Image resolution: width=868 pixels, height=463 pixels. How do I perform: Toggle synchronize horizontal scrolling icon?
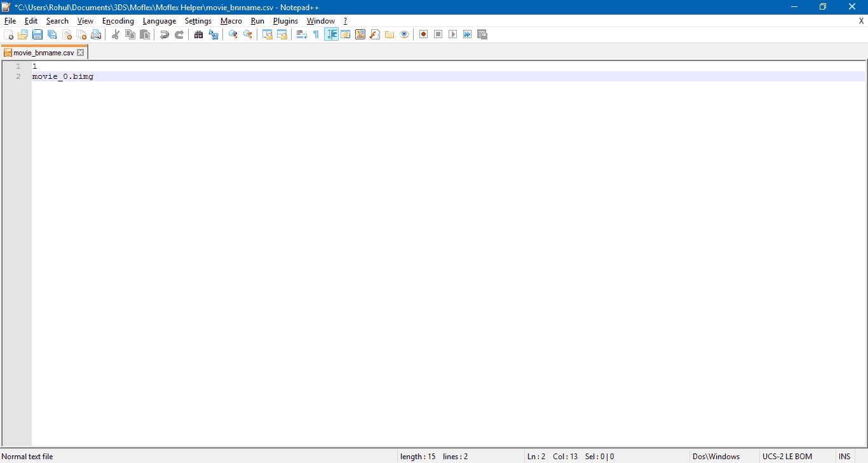point(282,34)
